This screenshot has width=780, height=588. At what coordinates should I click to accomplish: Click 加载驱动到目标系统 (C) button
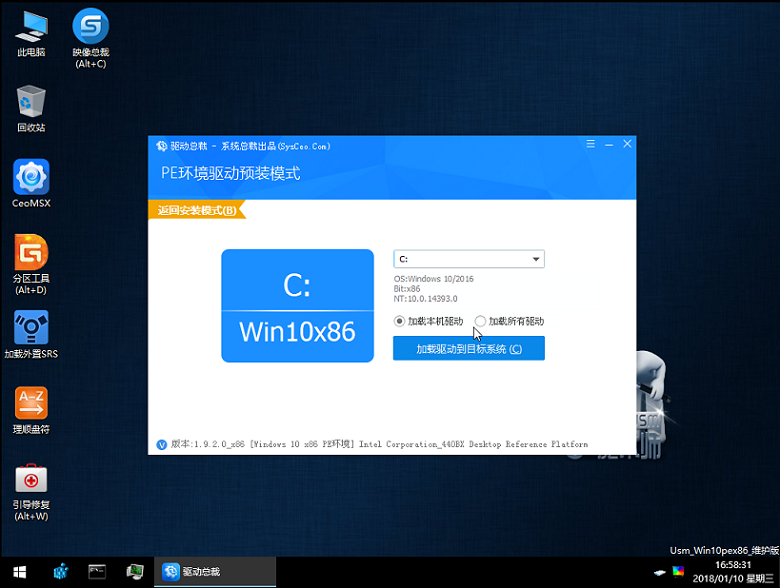point(469,349)
